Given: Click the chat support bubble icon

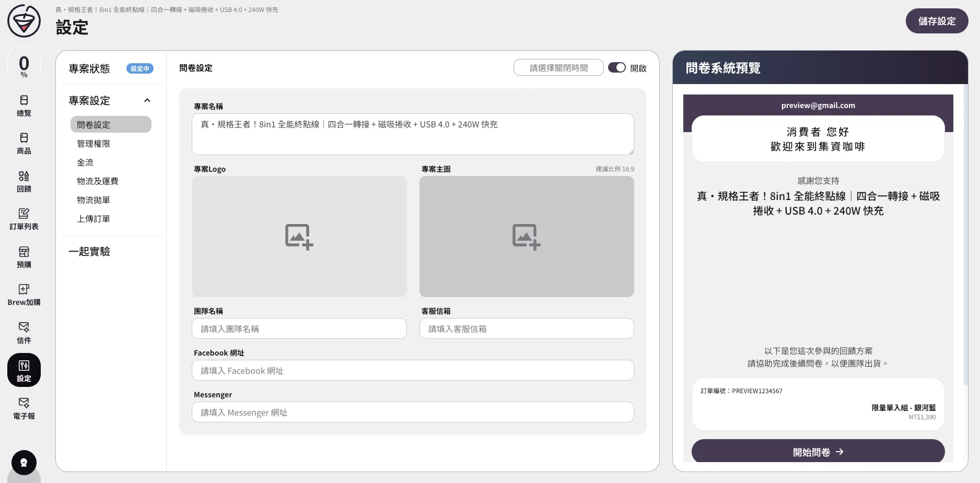Looking at the screenshot, I should click(24, 463).
